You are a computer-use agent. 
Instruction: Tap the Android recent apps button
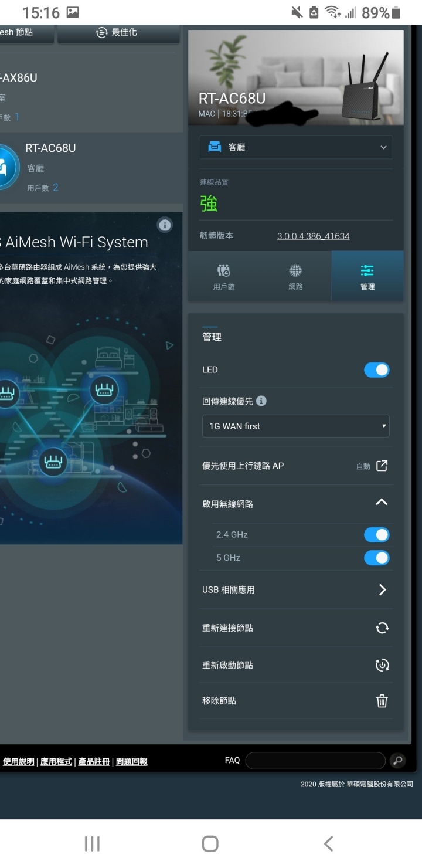(93, 844)
